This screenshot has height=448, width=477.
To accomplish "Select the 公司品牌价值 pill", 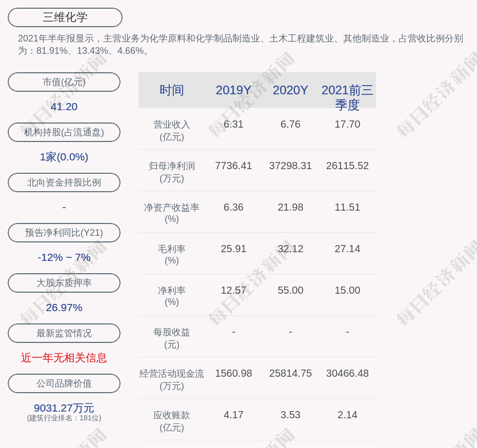I will click(64, 383).
